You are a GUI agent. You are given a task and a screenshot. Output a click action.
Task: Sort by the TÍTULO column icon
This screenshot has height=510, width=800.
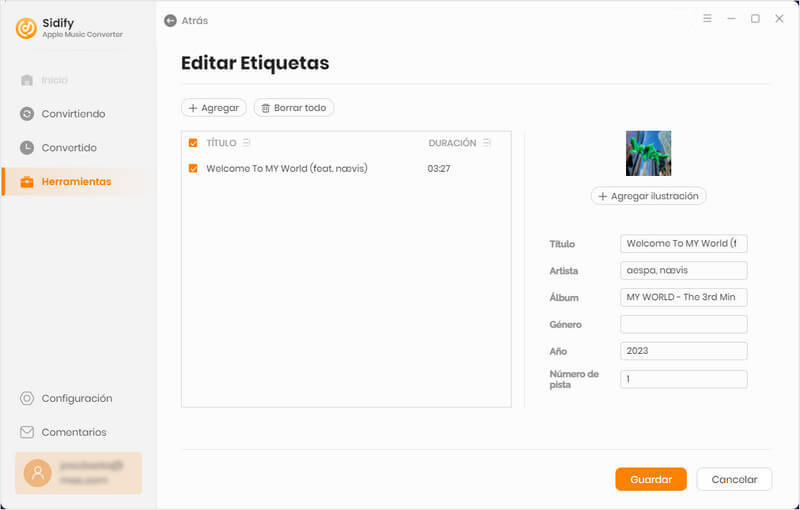(246, 143)
